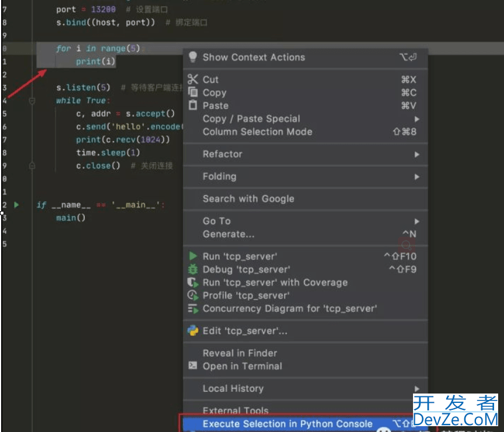
Task: Choose Open in Terminal
Action: [x=305, y=366]
